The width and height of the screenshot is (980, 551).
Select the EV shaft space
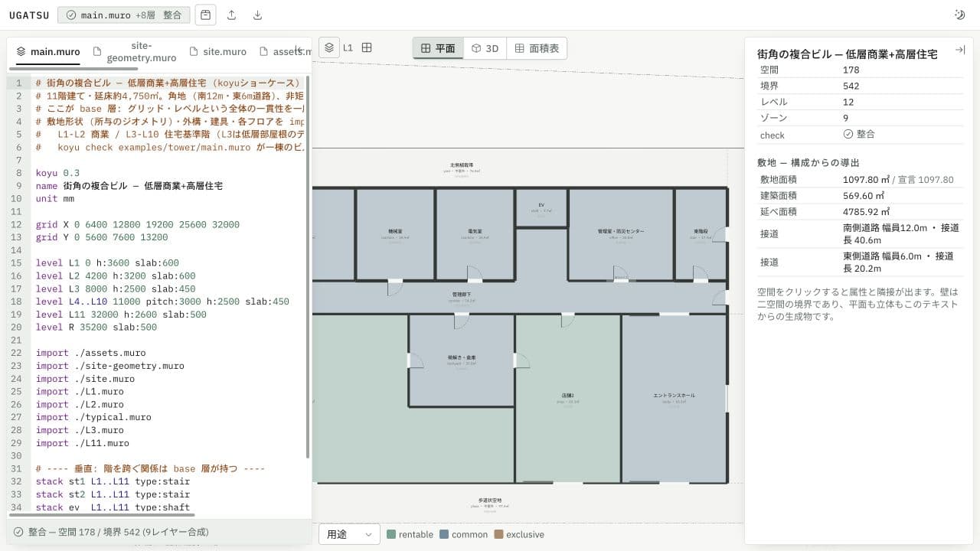[x=541, y=207]
